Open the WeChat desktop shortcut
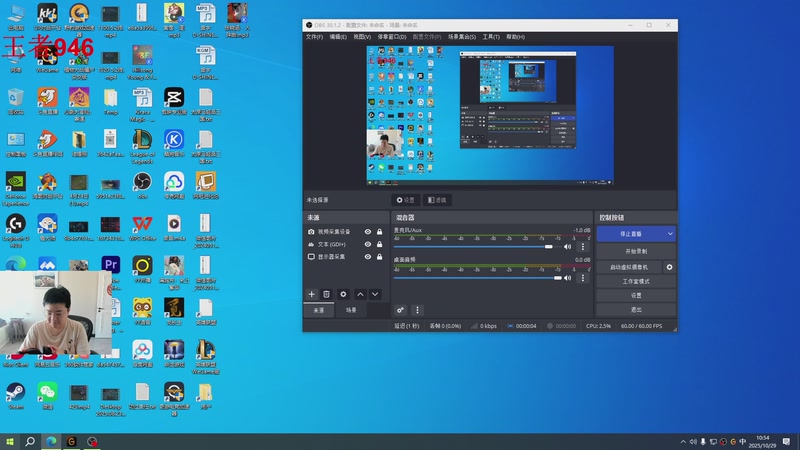Screen dimensions: 800x450 (x=47, y=396)
